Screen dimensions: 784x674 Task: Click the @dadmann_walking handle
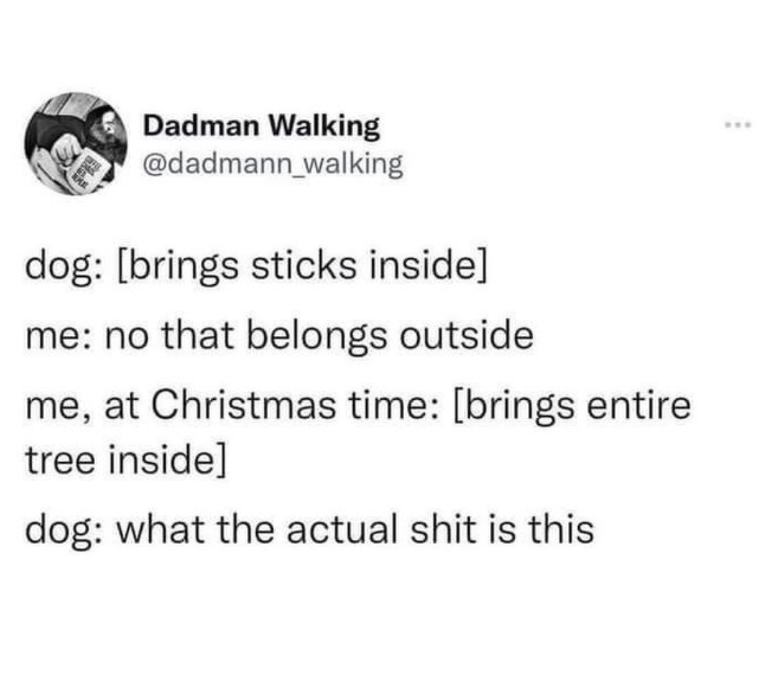point(272,164)
